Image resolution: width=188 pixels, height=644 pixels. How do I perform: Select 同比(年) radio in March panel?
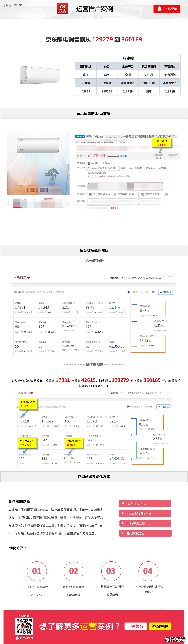[142, 407]
